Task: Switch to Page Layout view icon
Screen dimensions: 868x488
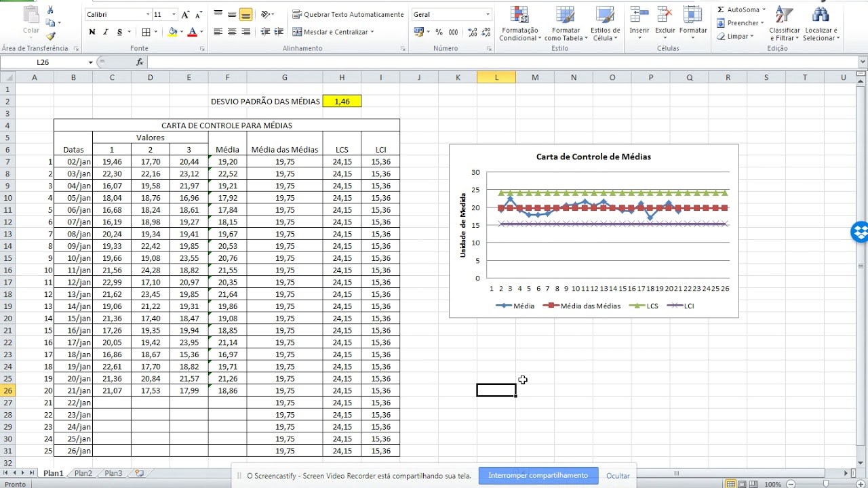Action: [742, 484]
